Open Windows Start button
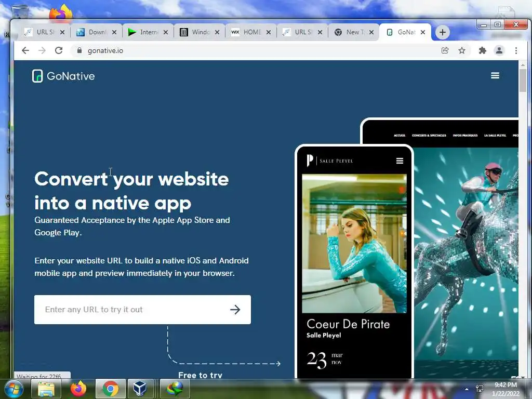 pos(14,389)
